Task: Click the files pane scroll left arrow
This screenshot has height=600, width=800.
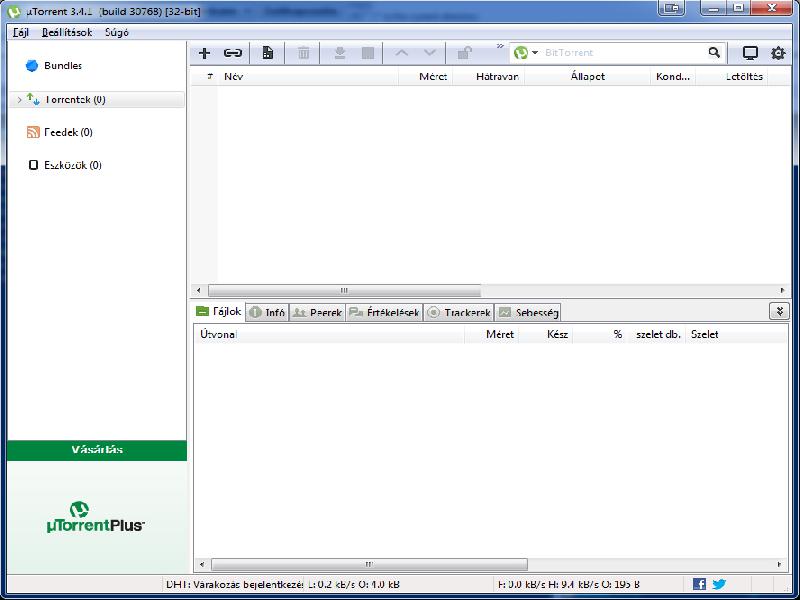Action: 203,564
